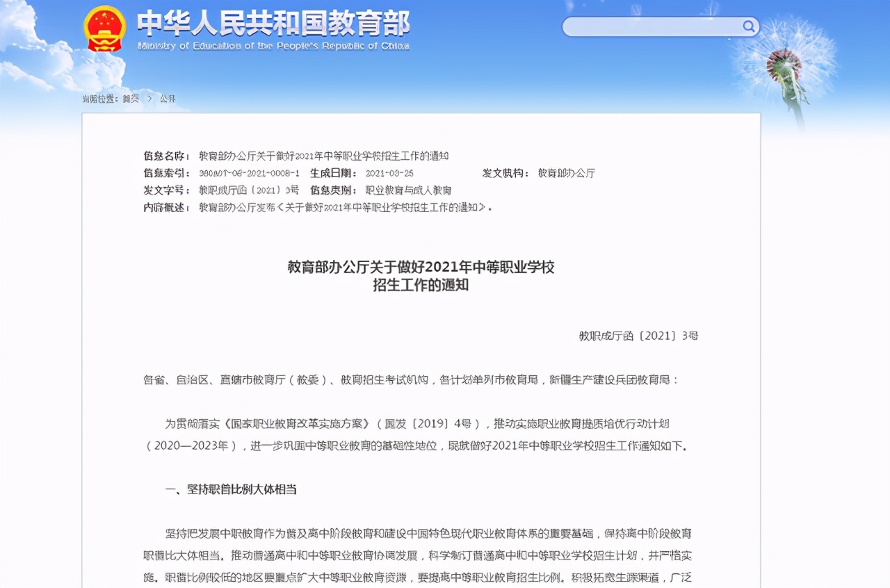Click section heading 一、坚持职普比例大体相当
The image size is (890, 588).
coord(231,489)
